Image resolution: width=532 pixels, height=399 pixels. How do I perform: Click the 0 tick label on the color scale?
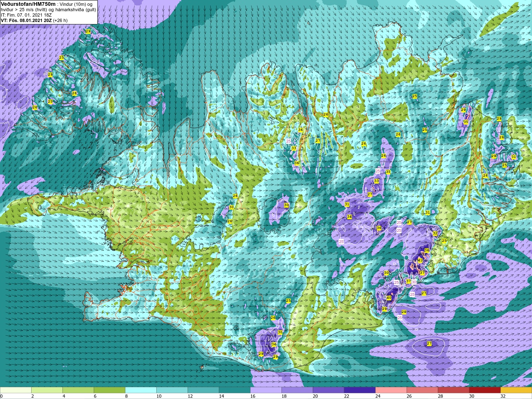[2, 397]
